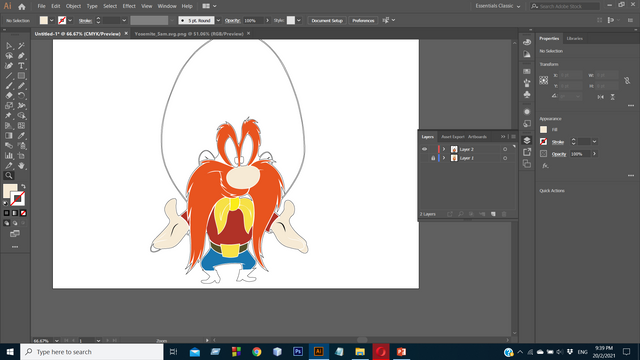Screen dimensions: 640x360
Task: Click Create New Layer icon in Layers panel
Action: click(x=493, y=214)
